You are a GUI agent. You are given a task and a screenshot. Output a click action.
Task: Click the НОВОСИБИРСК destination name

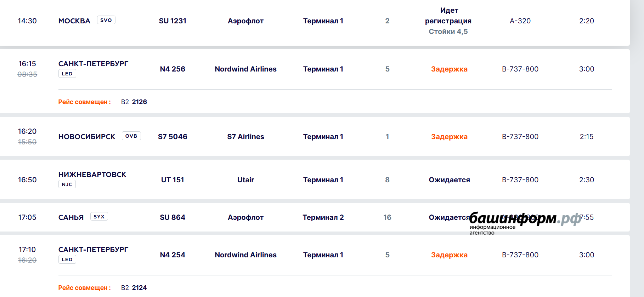(87, 137)
